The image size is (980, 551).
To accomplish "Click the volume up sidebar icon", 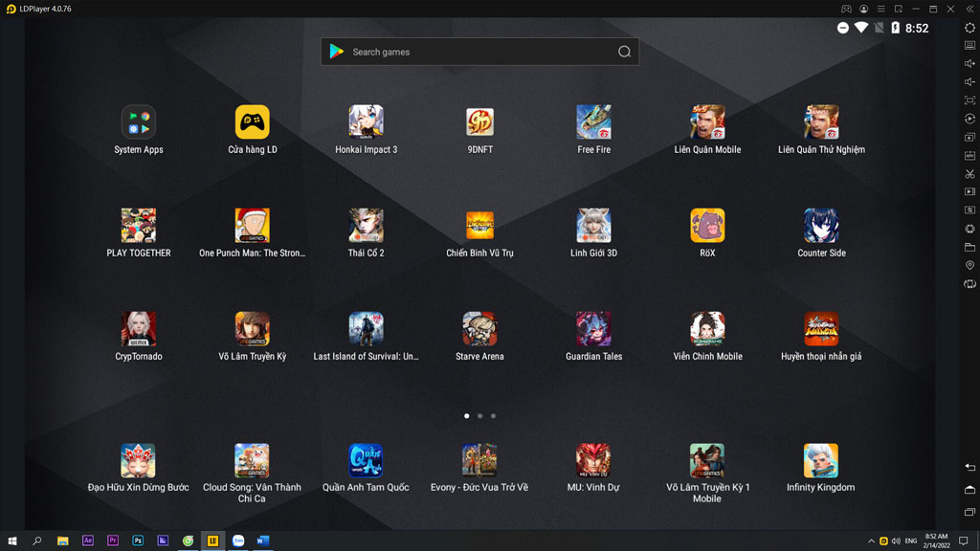I will pos(969,64).
